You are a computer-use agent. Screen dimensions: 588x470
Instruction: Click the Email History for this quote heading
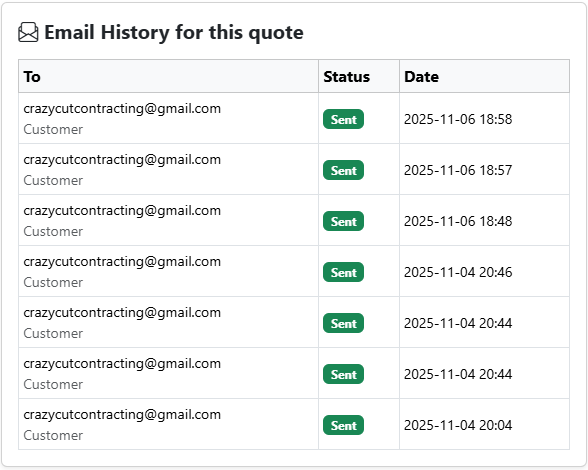(174, 32)
